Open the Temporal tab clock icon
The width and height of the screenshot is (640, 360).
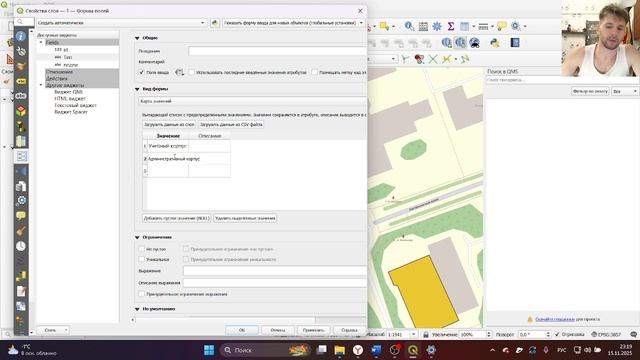pyautogui.click(x=21, y=246)
